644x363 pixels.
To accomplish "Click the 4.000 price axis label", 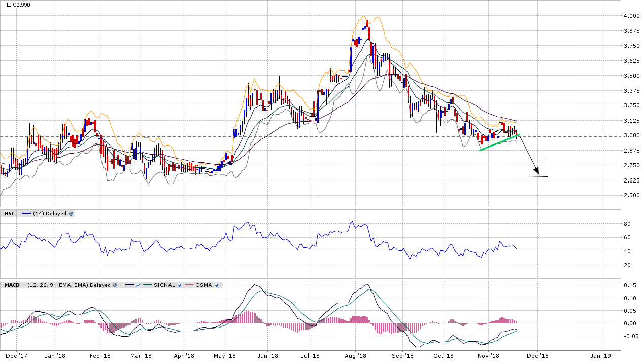I will point(631,16).
